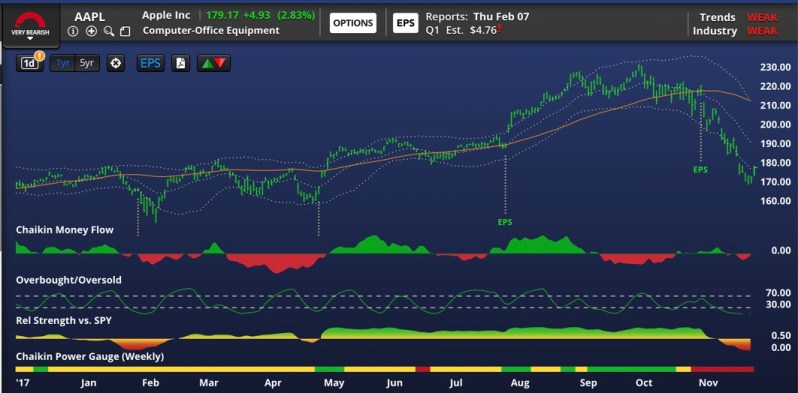The height and width of the screenshot is (393, 798).
Task: Switch to the 1d chart view
Action: point(29,64)
